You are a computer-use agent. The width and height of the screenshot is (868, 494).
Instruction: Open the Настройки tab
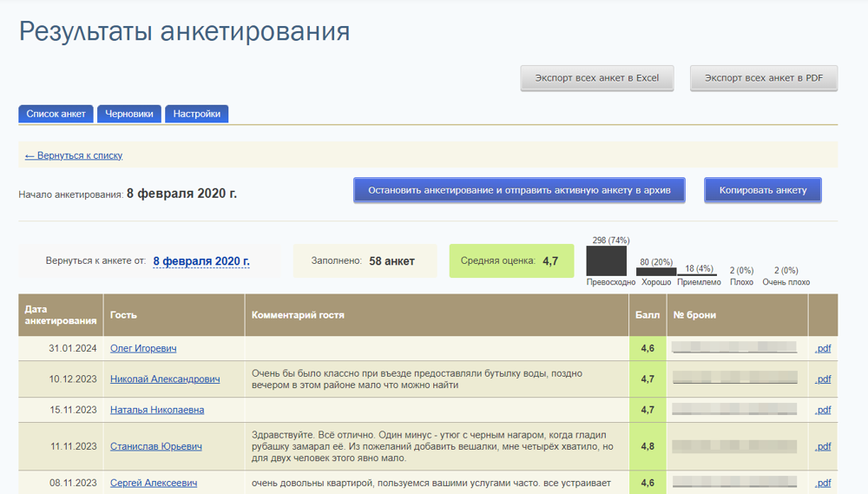[196, 114]
